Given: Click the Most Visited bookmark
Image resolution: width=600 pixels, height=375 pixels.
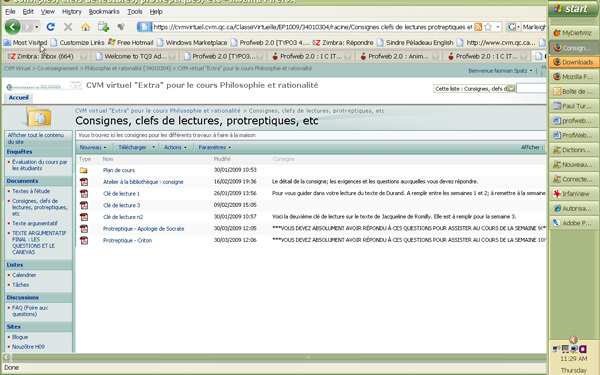Looking at the screenshot, I should [26, 42].
